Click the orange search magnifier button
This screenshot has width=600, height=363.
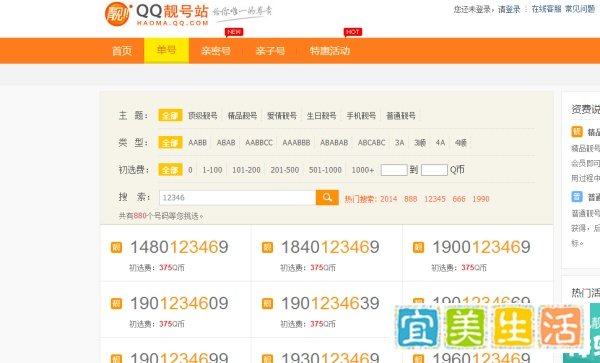[x=327, y=197]
